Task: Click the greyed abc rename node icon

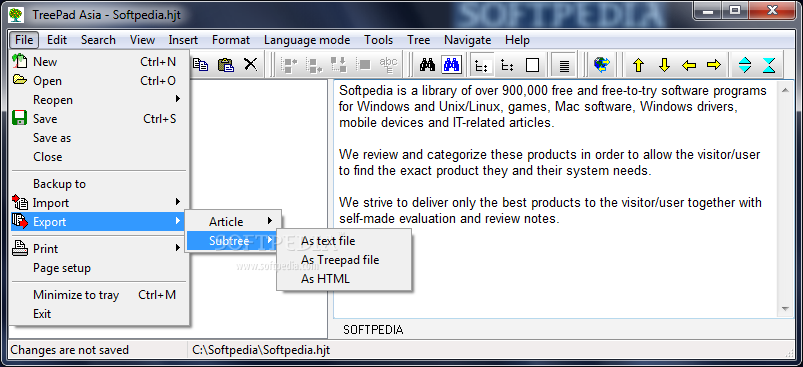Action: point(389,65)
